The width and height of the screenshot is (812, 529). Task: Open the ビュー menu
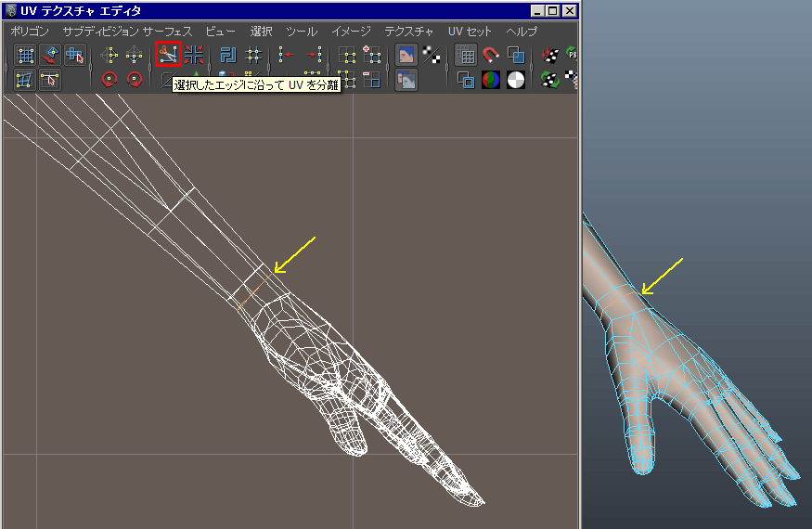point(220,32)
